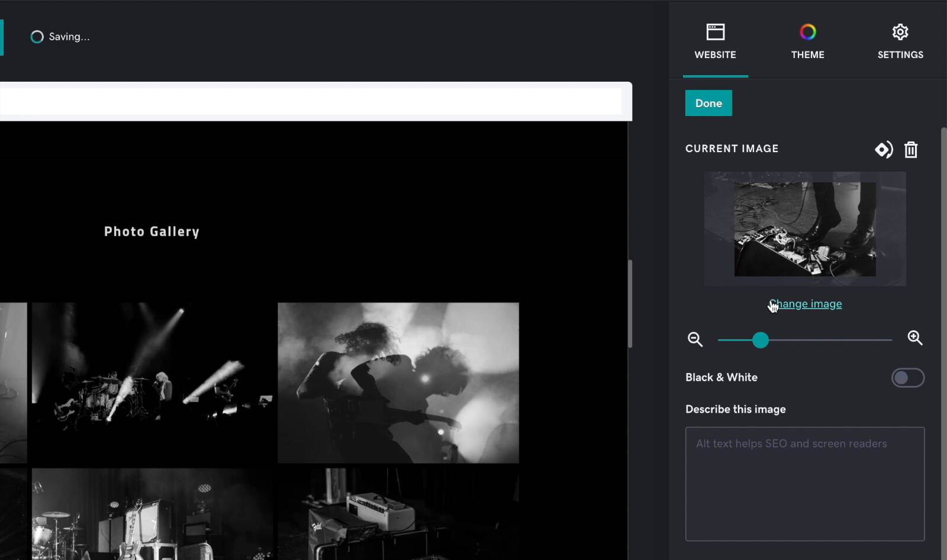Click the Saving spinner indicator
The image size is (947, 560).
[37, 37]
